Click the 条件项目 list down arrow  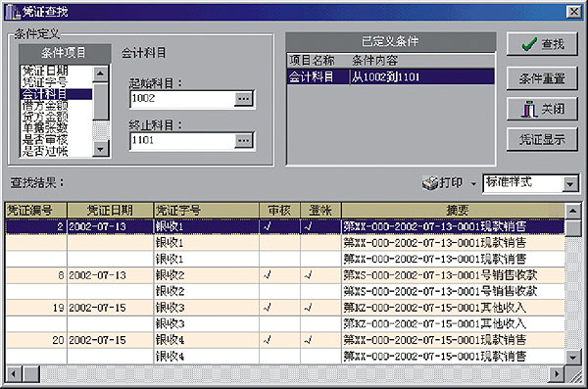(100, 149)
